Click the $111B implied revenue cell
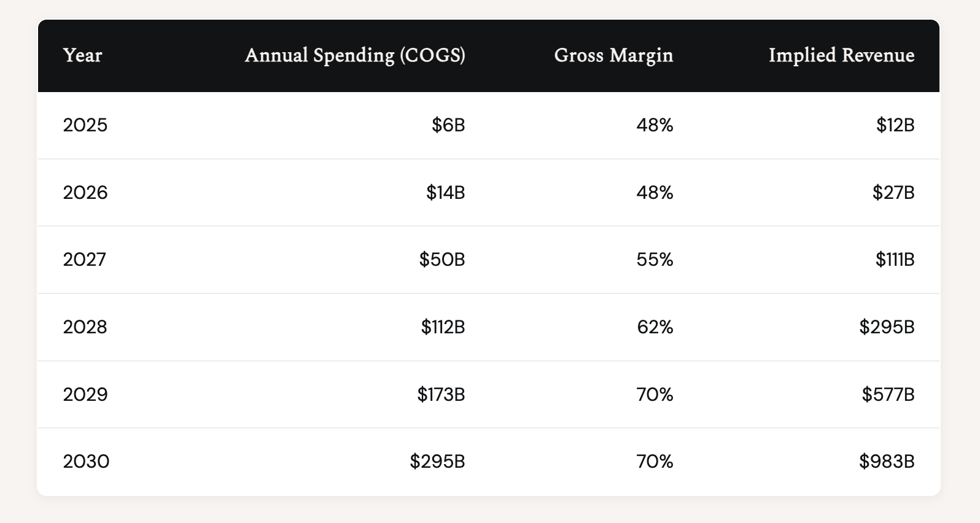 (895, 260)
